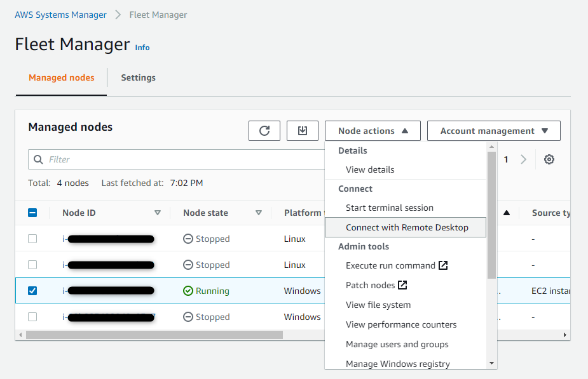The height and width of the screenshot is (379, 588).
Task: Select Patch nodes menu item
Action: (406, 285)
